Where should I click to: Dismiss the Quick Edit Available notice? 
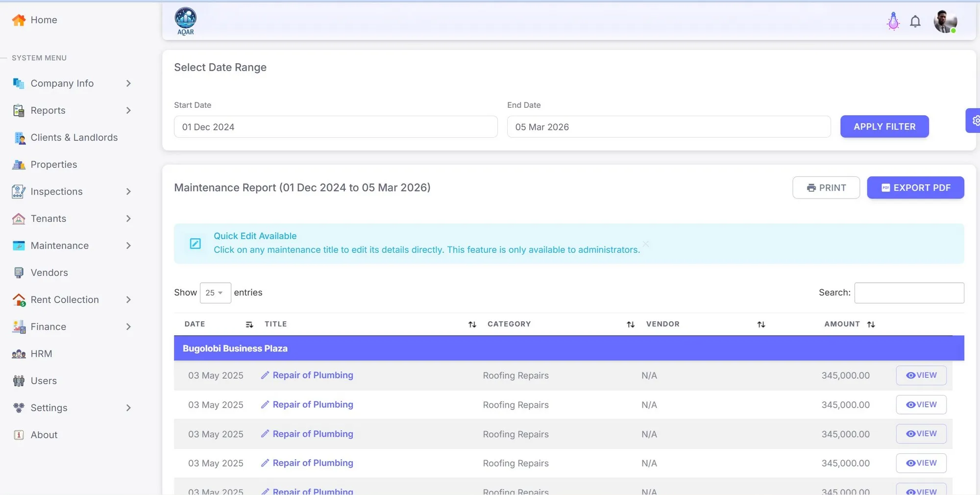[646, 244]
